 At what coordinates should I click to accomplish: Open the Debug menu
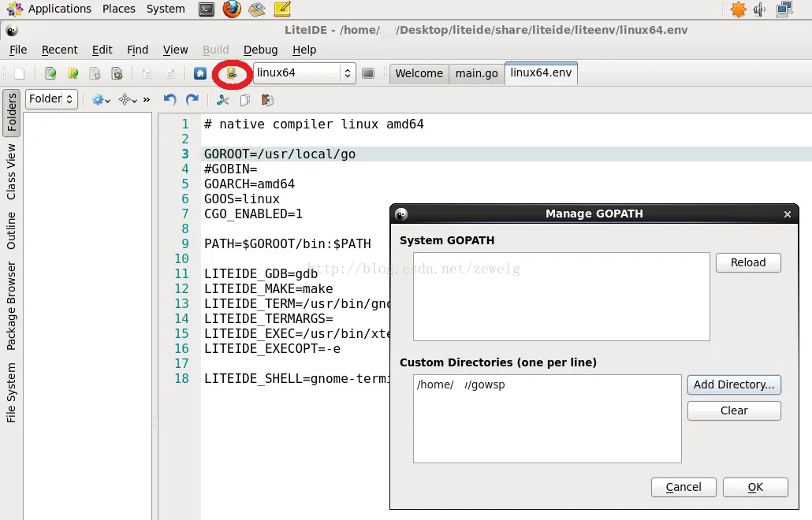[x=260, y=50]
